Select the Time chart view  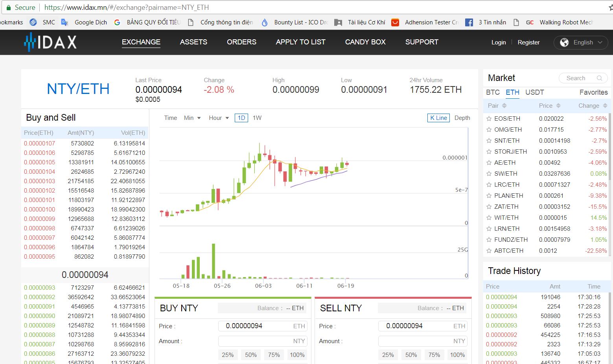tap(171, 118)
